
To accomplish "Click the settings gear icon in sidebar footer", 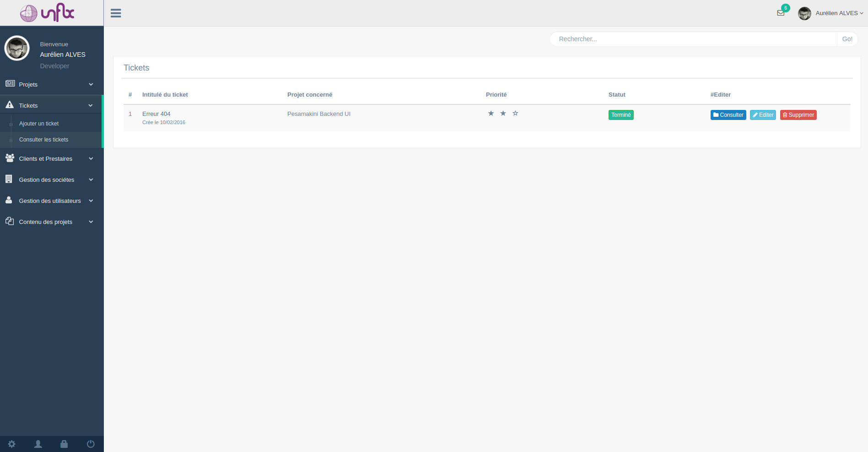I will pyautogui.click(x=12, y=444).
